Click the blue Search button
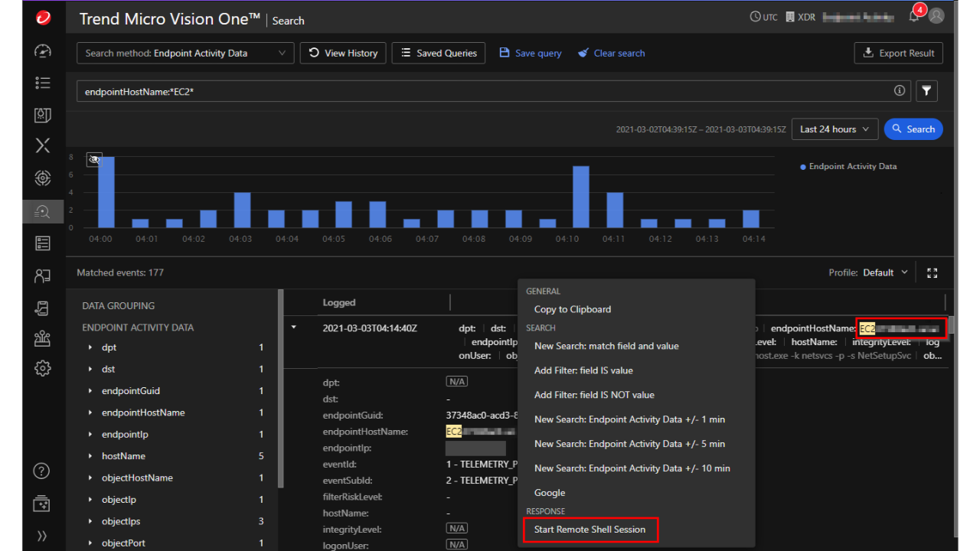Image resolution: width=980 pixels, height=551 pixels. [x=913, y=129]
